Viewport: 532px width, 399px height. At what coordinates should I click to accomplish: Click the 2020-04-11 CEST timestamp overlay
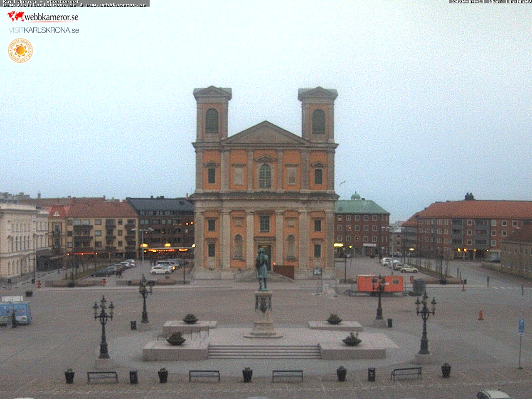tap(491, 2)
